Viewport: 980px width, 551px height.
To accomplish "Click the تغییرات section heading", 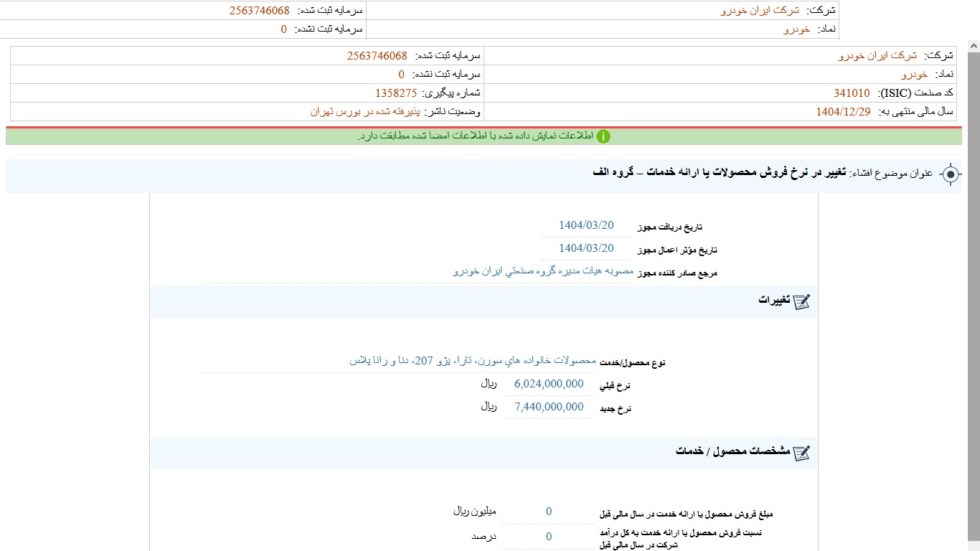I will click(x=774, y=301).
